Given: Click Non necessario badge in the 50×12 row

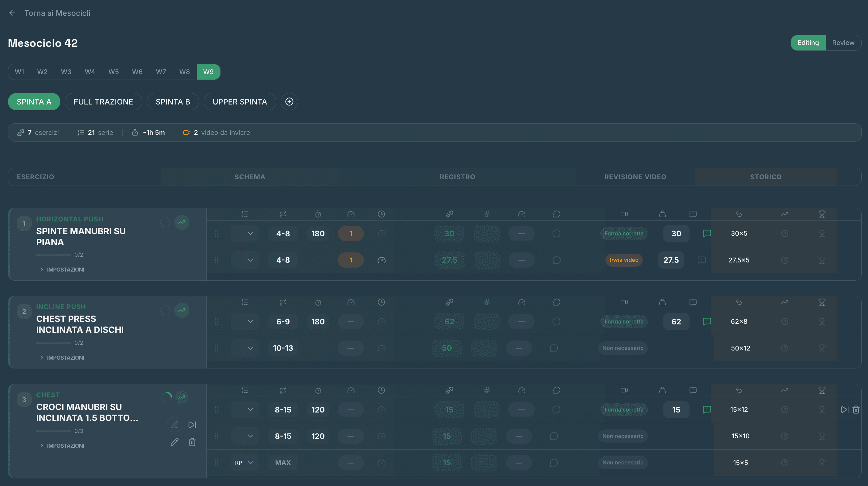Looking at the screenshot, I should [623, 348].
